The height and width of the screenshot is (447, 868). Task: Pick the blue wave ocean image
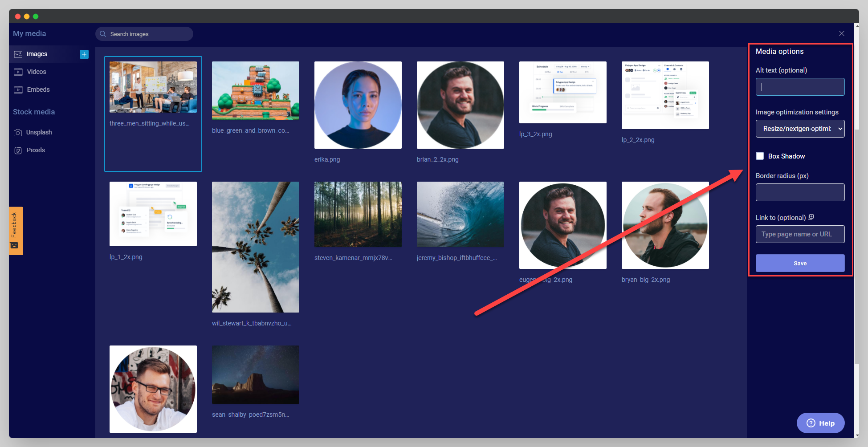460,214
